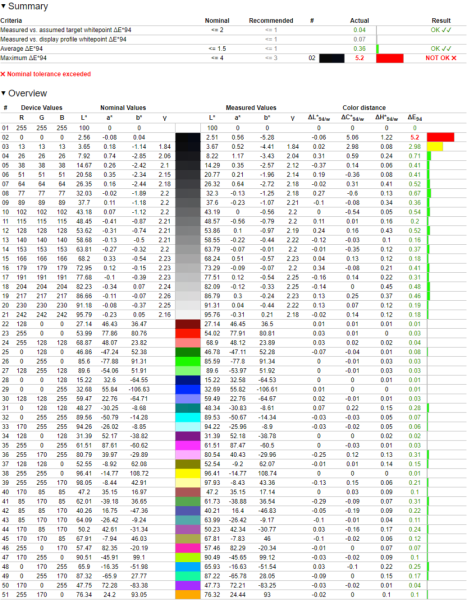This screenshot has height=600, width=467.
Task: Click the red bar beside the 5.2 maximum
Action: point(390,58)
